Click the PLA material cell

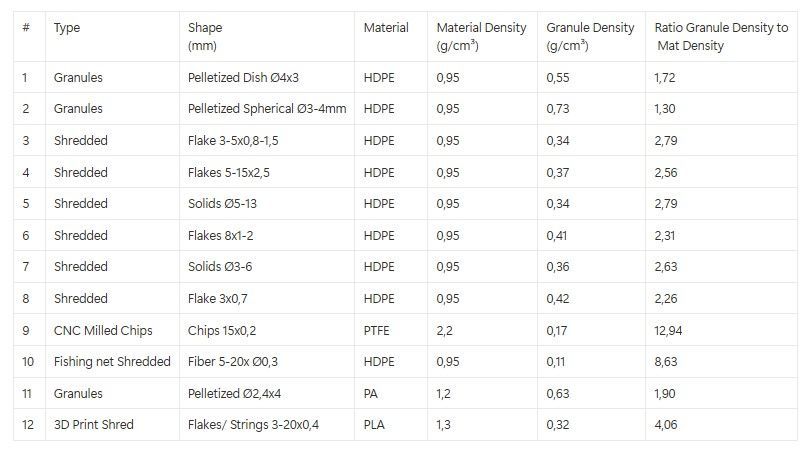pos(375,425)
